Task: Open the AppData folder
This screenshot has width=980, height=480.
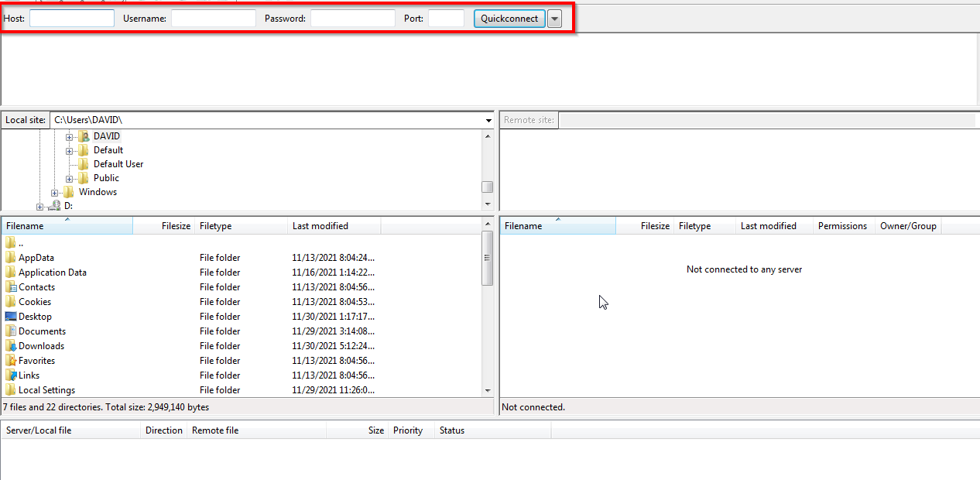Action: click(34, 257)
